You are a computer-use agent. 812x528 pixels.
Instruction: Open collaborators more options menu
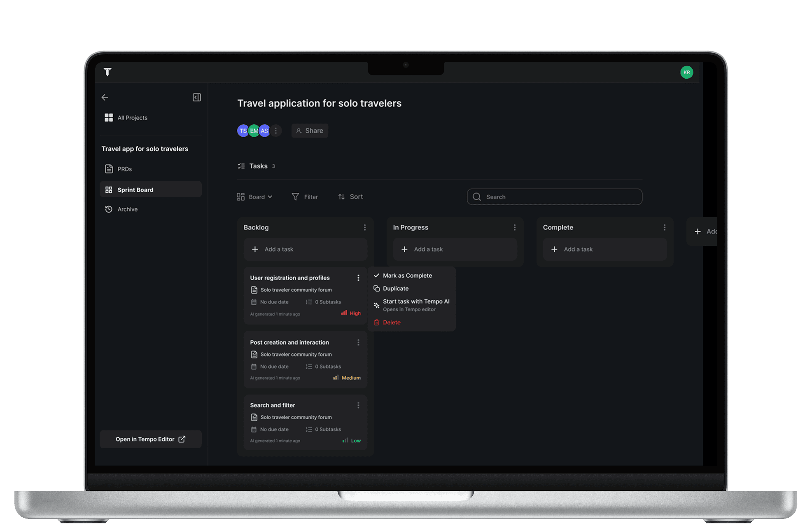[x=276, y=131]
